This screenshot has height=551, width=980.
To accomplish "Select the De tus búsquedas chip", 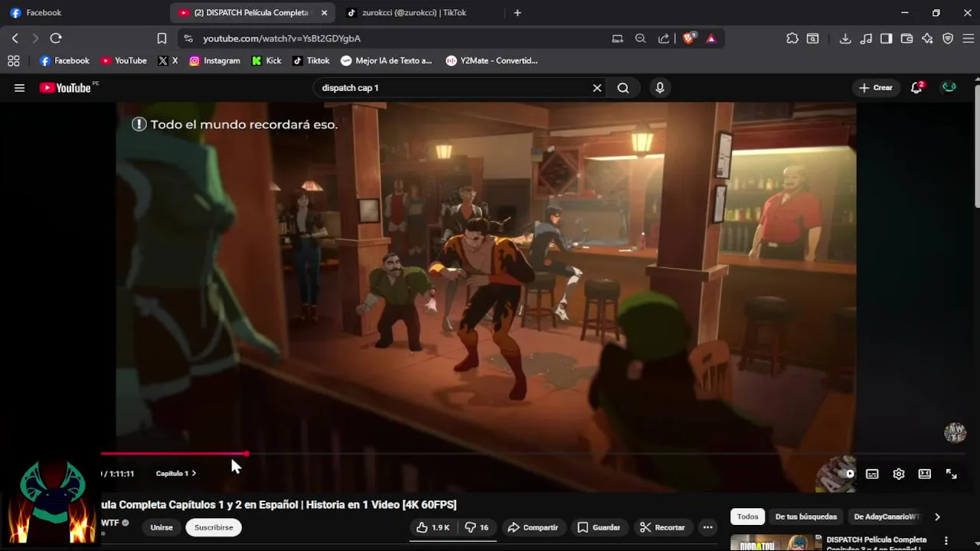I will point(806,517).
